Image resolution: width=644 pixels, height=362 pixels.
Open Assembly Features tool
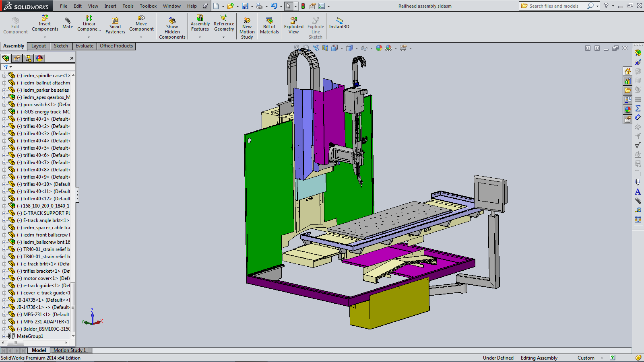(200, 23)
